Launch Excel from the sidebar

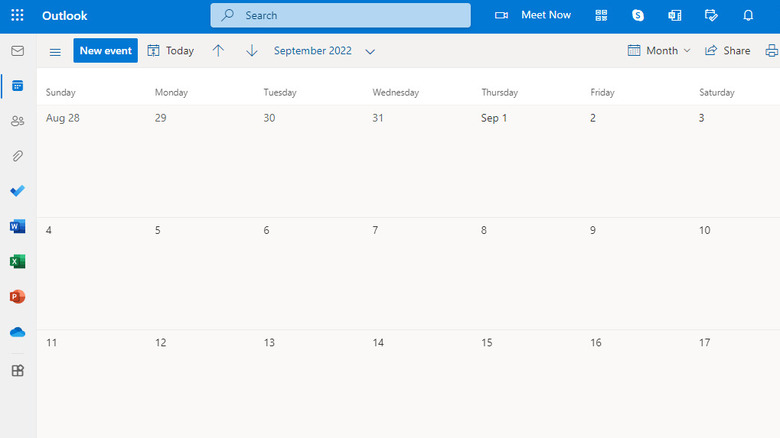click(x=17, y=261)
